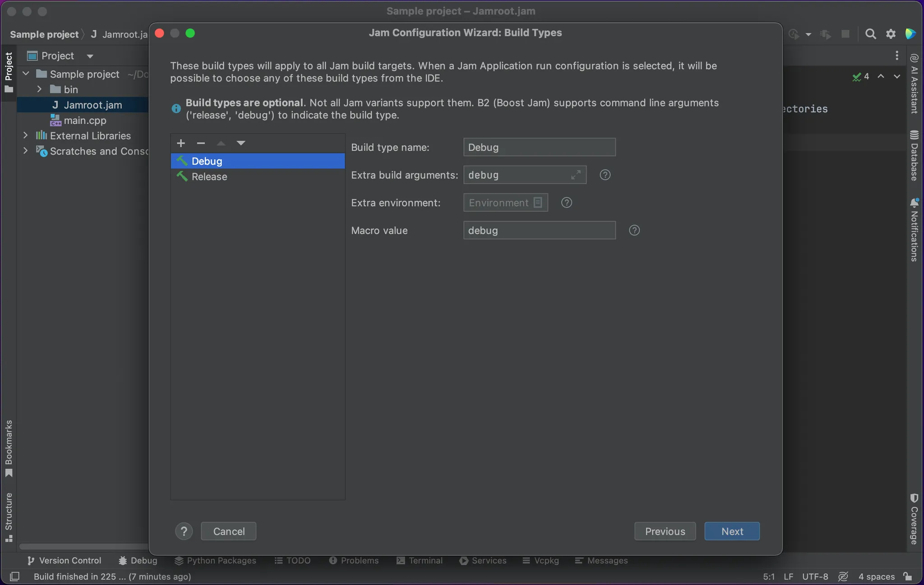Image resolution: width=924 pixels, height=585 pixels.
Task: Toggle the Project tool window sidebar tab
Action: pos(9,72)
